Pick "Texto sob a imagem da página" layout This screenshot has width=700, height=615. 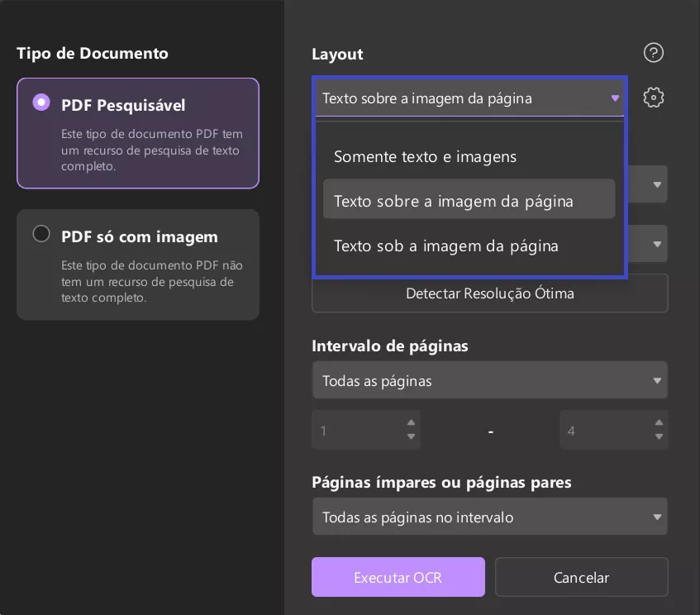click(x=446, y=246)
